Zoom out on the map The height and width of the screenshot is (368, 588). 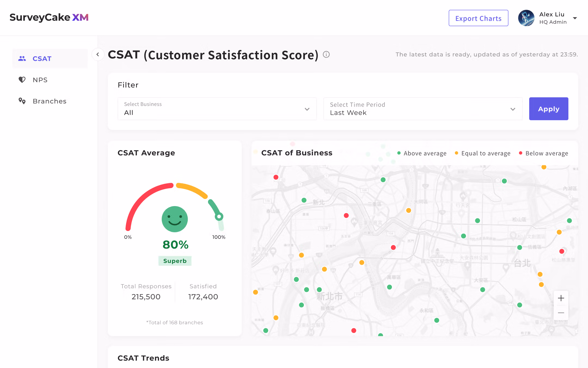(x=561, y=313)
